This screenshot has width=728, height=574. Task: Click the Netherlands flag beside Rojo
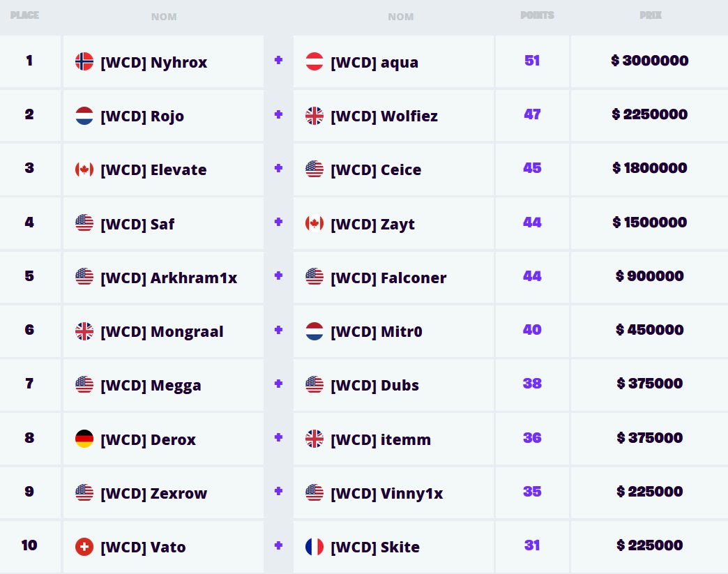[x=84, y=115]
